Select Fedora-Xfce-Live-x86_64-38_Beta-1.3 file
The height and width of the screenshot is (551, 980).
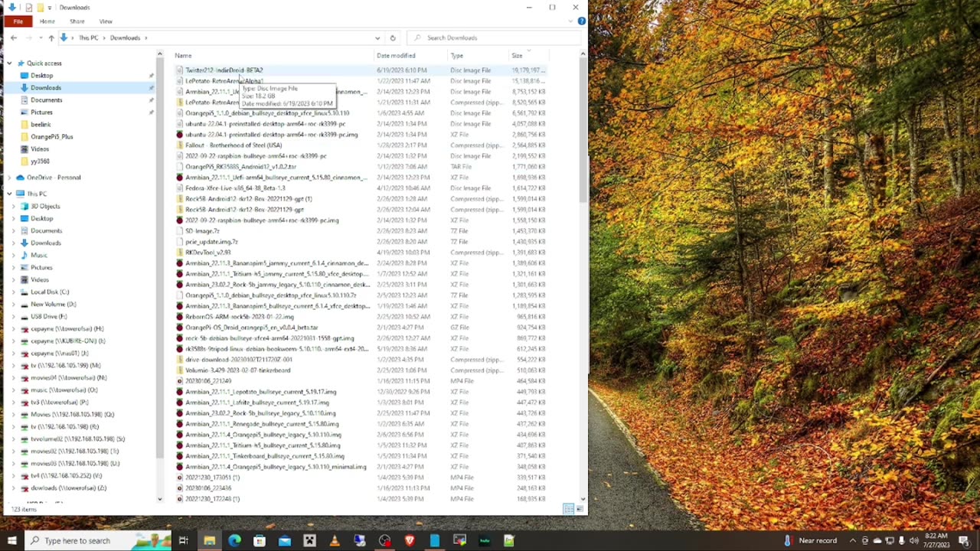pyautogui.click(x=235, y=187)
